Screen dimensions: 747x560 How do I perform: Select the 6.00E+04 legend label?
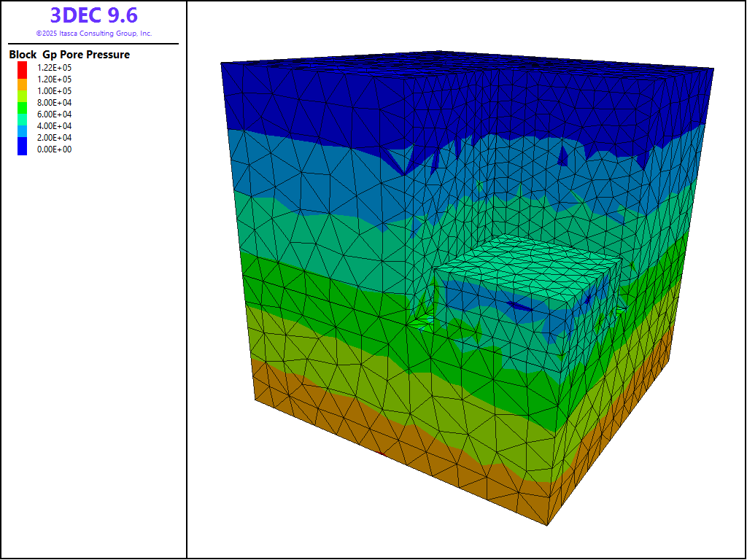click(x=54, y=114)
